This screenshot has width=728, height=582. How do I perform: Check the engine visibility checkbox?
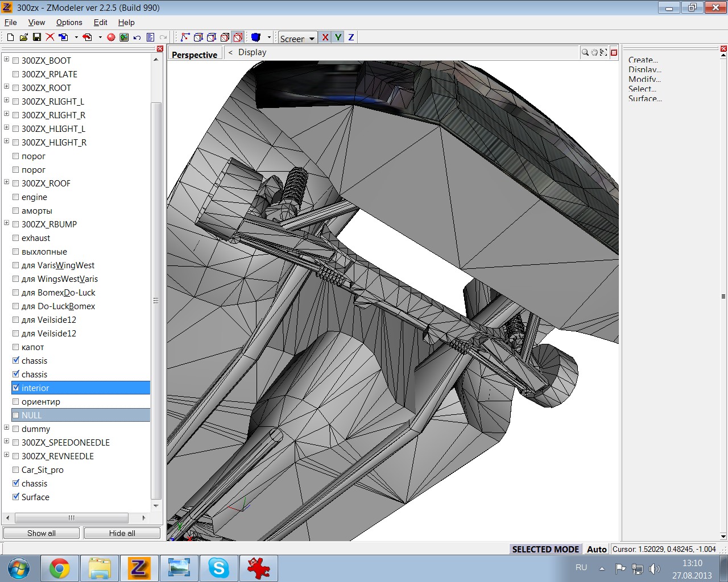pos(16,197)
